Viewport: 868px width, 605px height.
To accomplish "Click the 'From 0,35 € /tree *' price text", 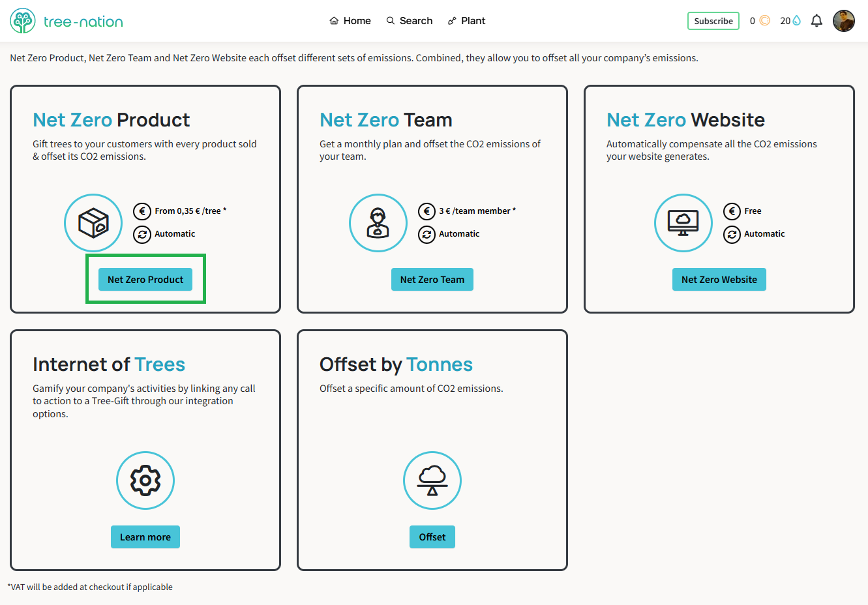I will click(190, 211).
